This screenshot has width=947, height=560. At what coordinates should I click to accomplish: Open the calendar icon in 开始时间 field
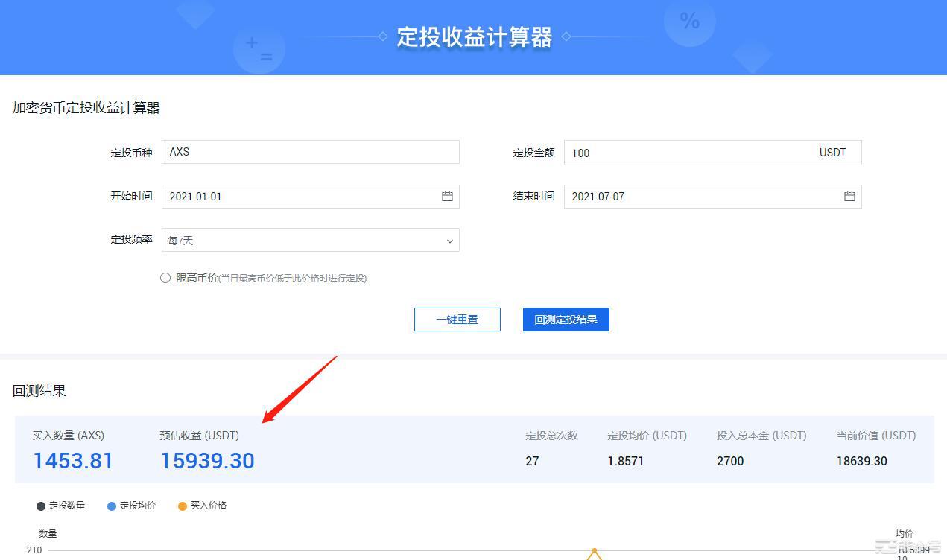click(447, 197)
